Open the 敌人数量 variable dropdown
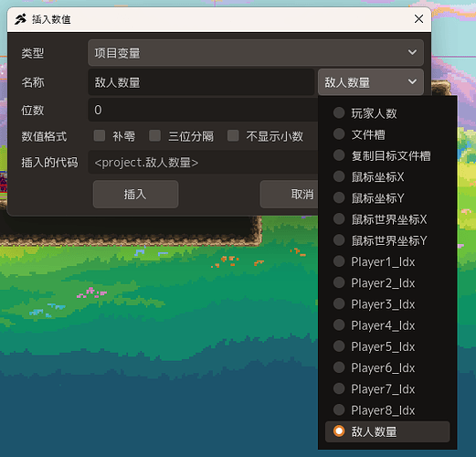The width and height of the screenshot is (476, 457). 371,82
